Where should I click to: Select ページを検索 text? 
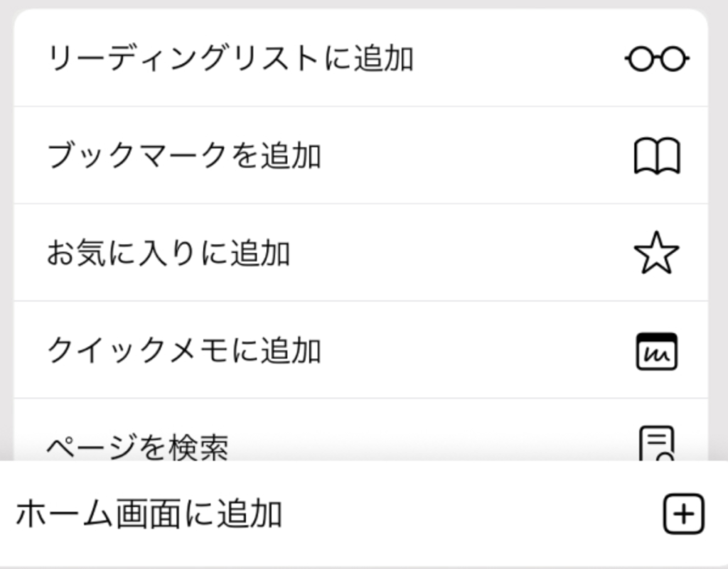coord(138,447)
